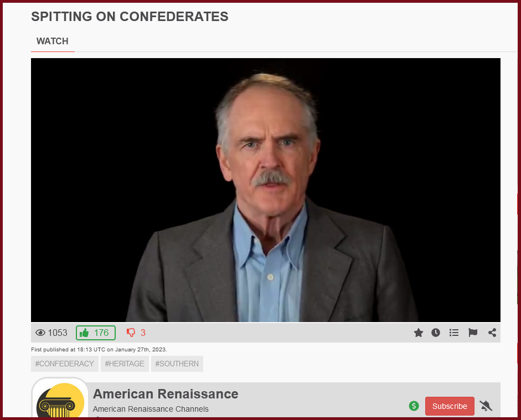Open the share icon

tap(492, 333)
